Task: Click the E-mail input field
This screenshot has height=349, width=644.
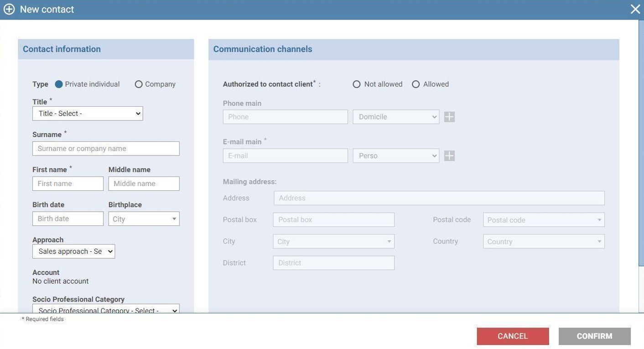Action: coord(285,156)
